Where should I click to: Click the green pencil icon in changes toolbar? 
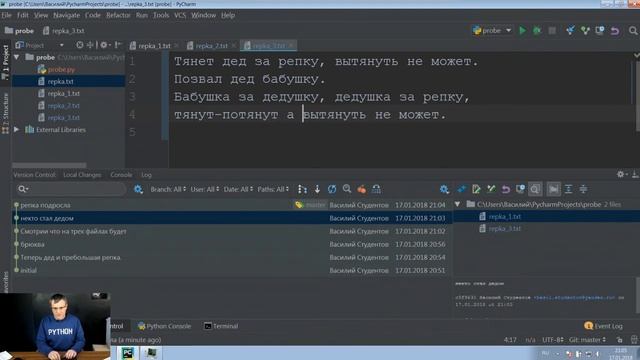(476, 189)
